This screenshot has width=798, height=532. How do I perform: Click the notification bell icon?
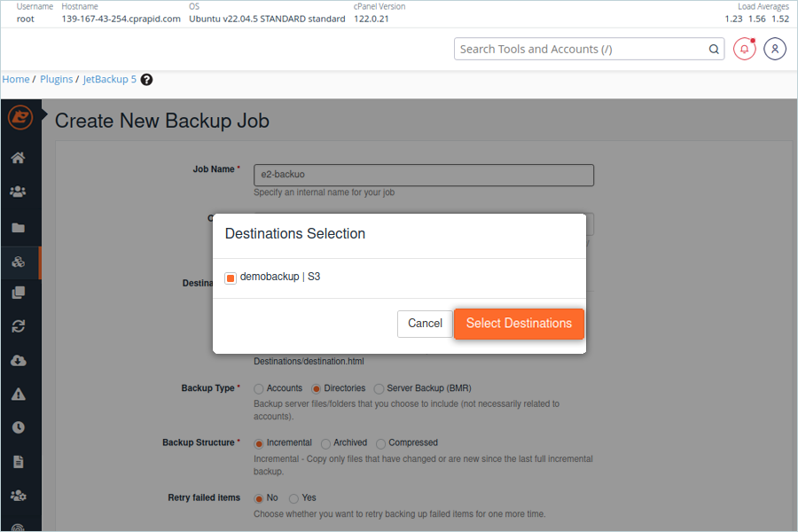[744, 50]
